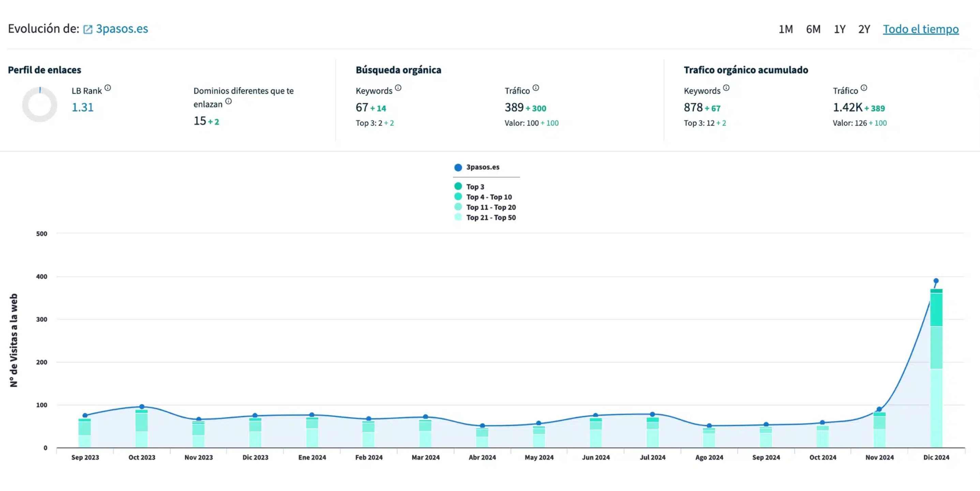Click Búsqueda orgánica Keywords info icon
The image size is (980, 491).
coord(398,88)
